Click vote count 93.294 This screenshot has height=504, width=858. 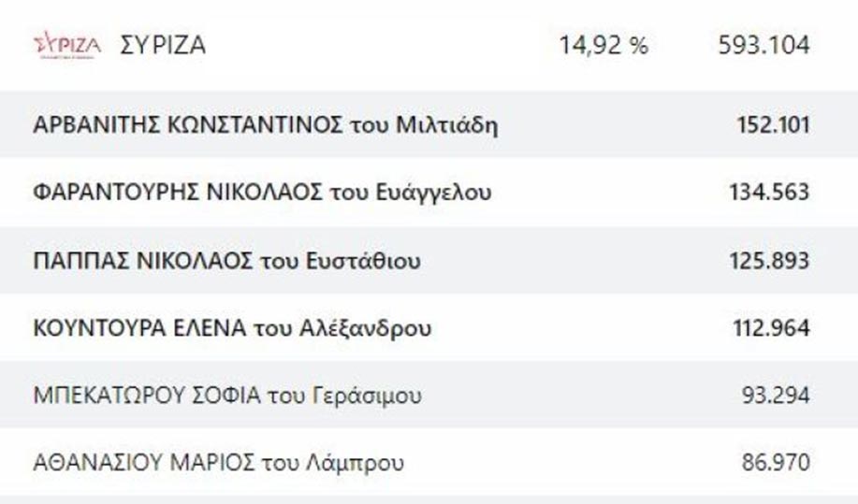776,395
